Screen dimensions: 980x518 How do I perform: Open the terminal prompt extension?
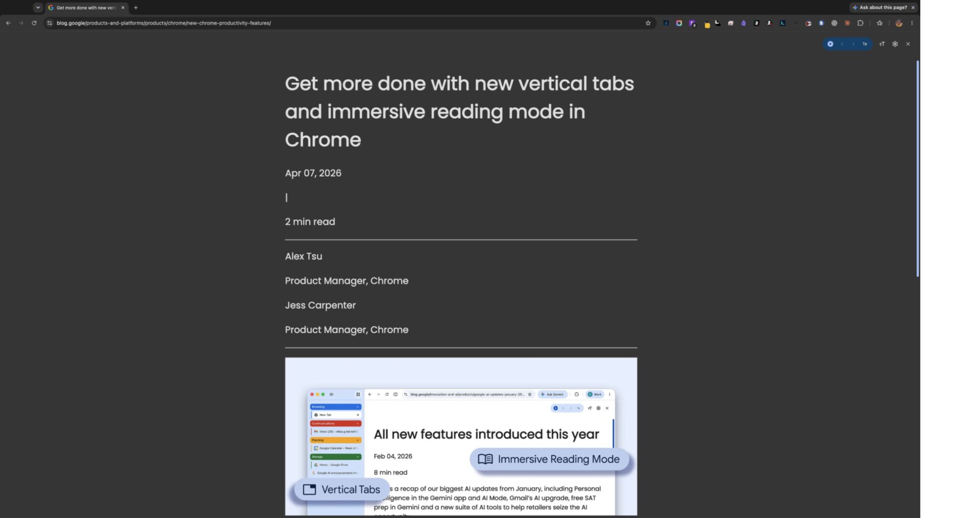pyautogui.click(x=782, y=23)
